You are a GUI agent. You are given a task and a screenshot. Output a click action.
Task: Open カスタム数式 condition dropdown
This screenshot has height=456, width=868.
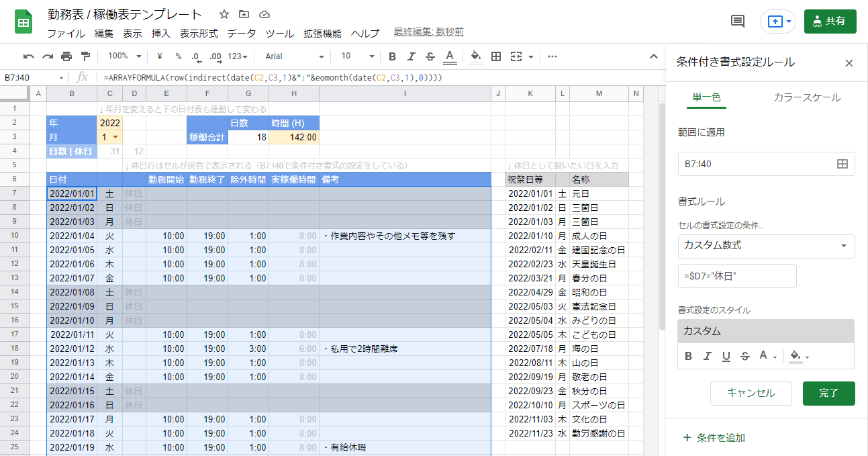[766, 246]
